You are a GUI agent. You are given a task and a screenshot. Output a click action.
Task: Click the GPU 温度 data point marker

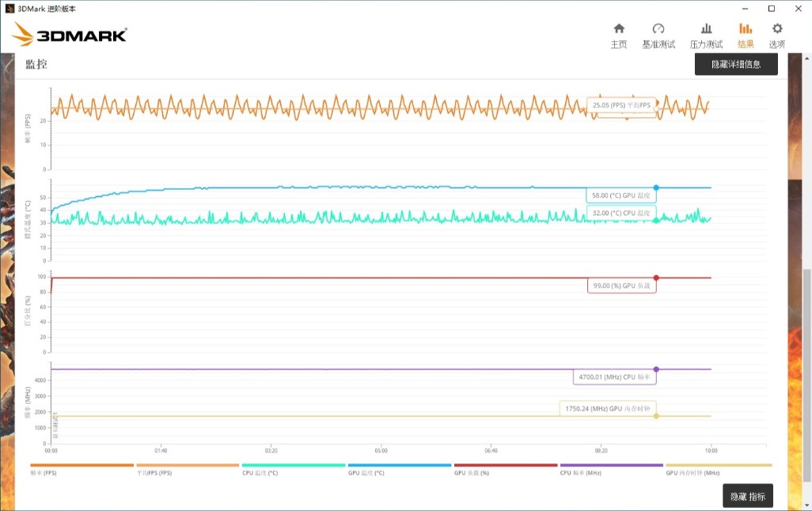(656, 187)
